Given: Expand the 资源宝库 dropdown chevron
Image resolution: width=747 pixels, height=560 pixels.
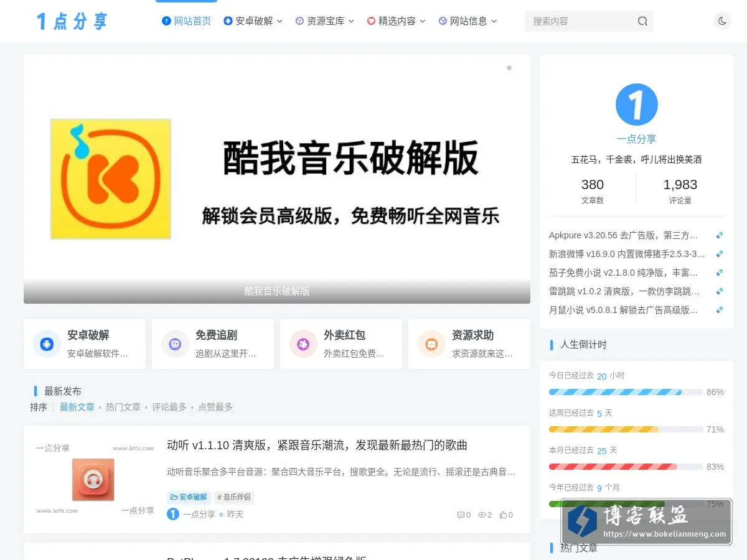Looking at the screenshot, I should coord(351,21).
